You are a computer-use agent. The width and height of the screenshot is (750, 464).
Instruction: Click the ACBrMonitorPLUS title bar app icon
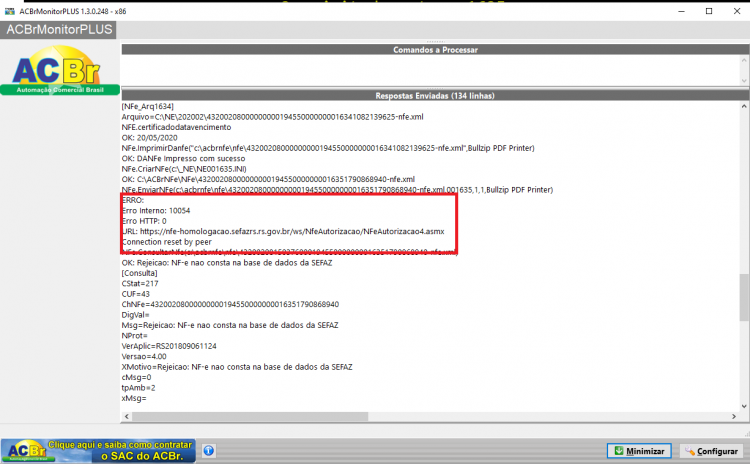click(10, 11)
